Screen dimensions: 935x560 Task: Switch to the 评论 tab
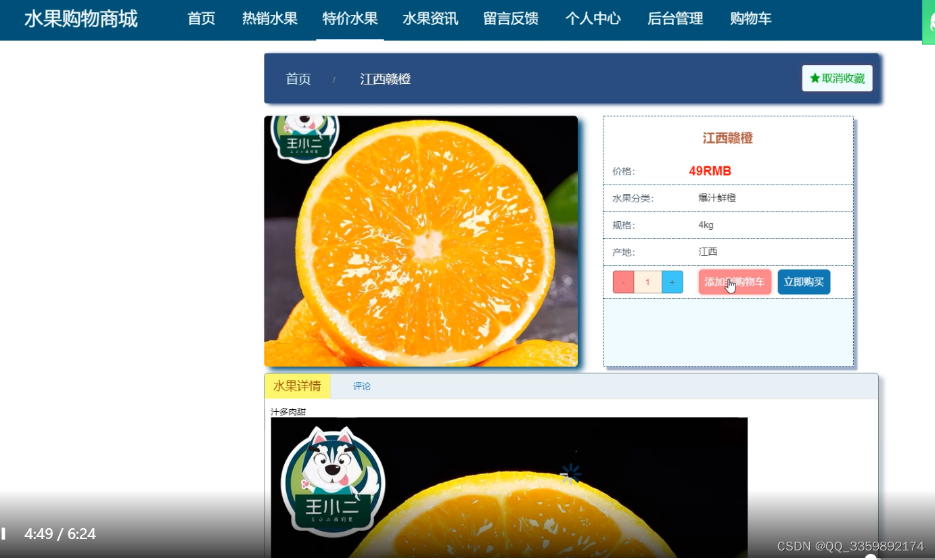pyautogui.click(x=362, y=386)
